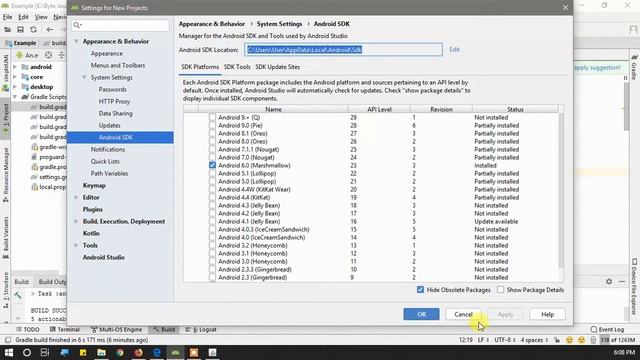The image size is (640, 360).
Task: Collapse Appearance & Behavior settings group
Action: click(x=76, y=42)
